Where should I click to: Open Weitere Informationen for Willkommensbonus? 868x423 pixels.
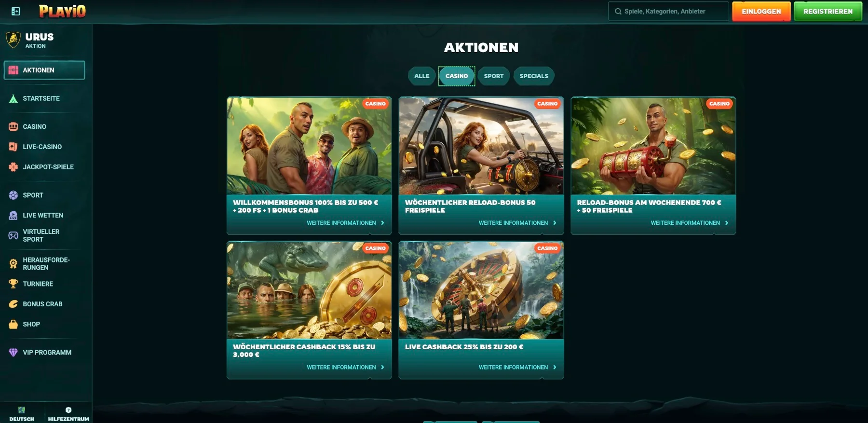[346, 223]
